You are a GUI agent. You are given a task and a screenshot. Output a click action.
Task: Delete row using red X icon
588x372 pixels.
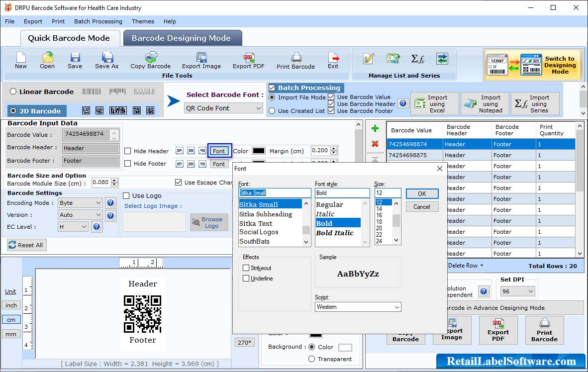tap(375, 144)
